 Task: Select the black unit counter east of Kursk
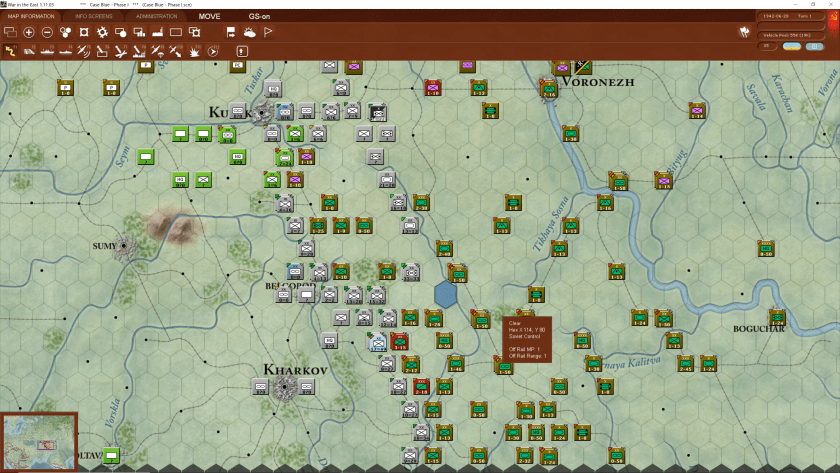tap(377, 112)
